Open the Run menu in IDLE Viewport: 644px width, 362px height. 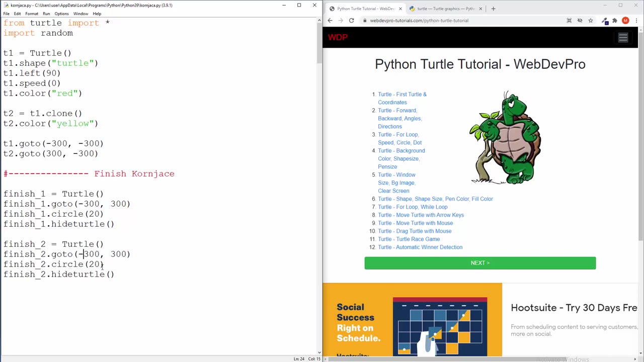coord(46,14)
